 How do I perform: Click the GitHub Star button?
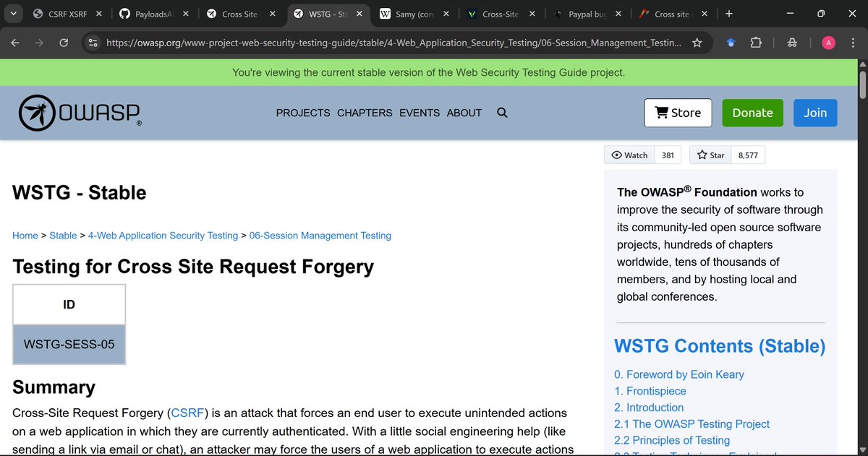coord(710,155)
